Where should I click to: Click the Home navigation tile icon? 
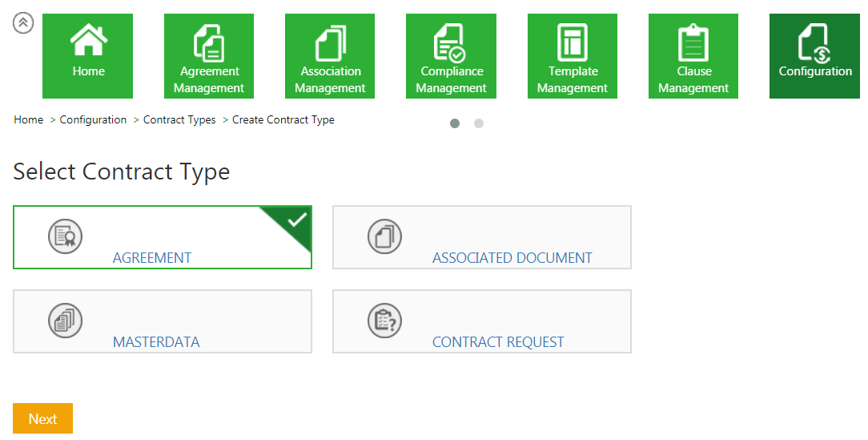point(88,41)
